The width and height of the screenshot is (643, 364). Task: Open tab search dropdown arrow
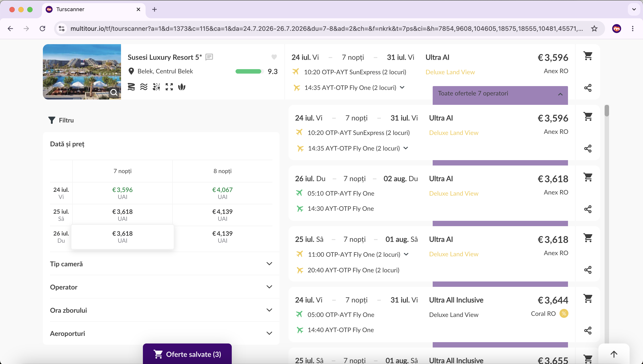(634, 9)
